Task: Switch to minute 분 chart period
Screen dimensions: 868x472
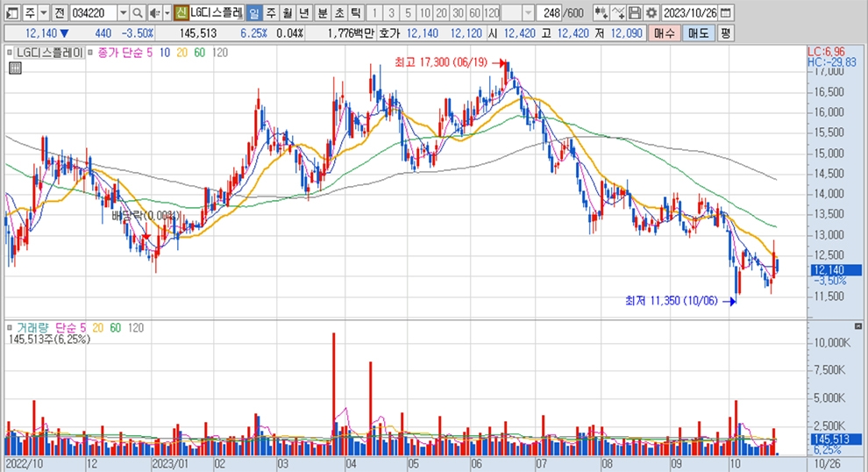Action: [x=323, y=12]
